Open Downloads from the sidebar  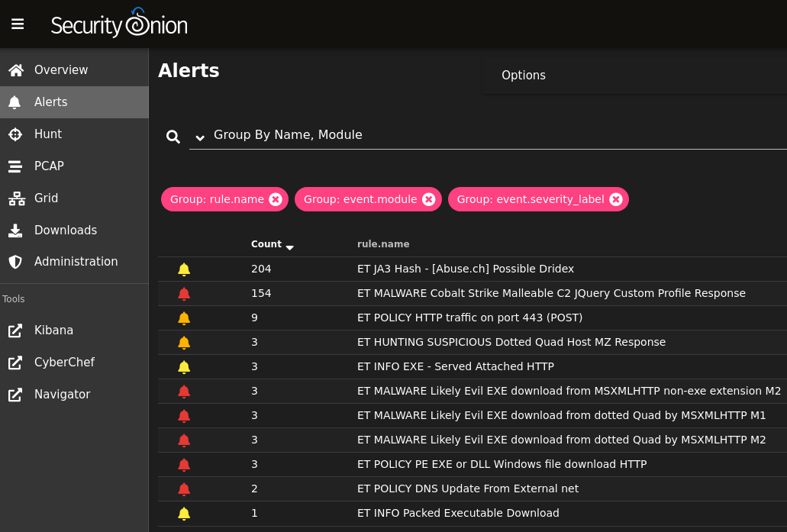pos(74,231)
